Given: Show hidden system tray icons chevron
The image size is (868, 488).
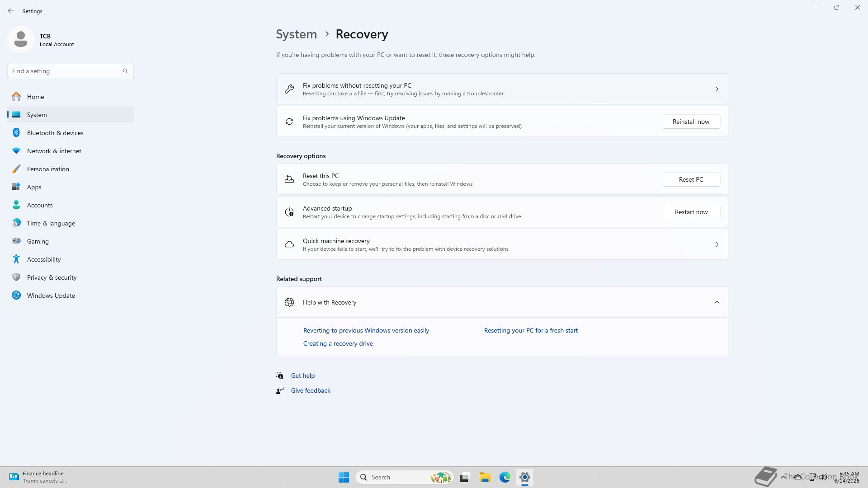Looking at the screenshot, I should click(783, 477).
